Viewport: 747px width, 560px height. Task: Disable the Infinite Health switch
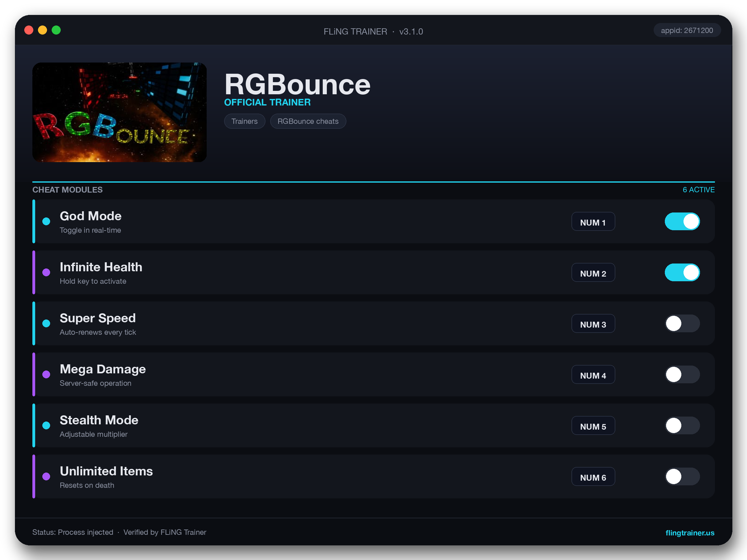point(682,273)
